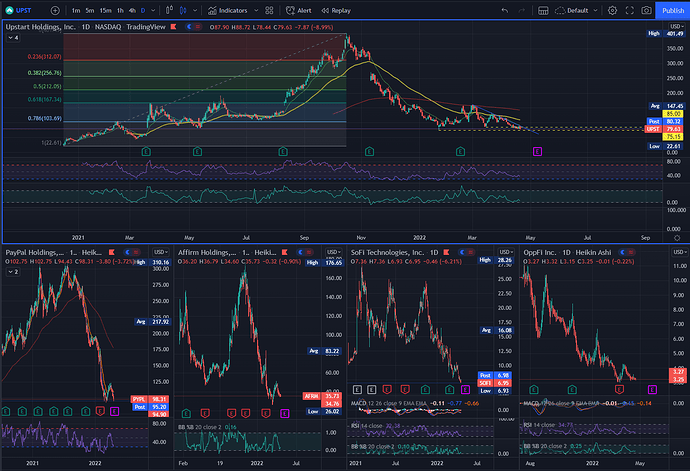Collapse the UPST chart indicator legend showing 4

click(13, 38)
